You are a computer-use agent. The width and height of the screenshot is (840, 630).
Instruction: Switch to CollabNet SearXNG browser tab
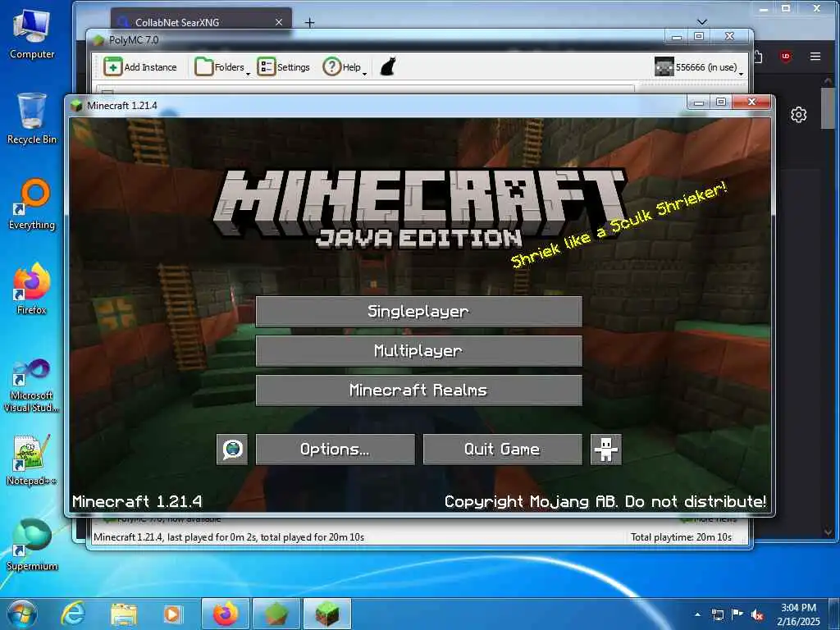coord(201,22)
